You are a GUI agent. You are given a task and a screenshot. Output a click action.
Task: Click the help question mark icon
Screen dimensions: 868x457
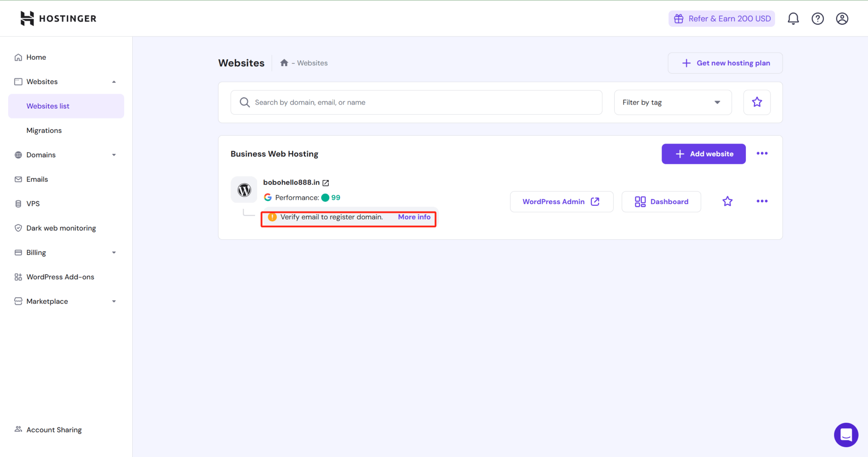(x=818, y=19)
